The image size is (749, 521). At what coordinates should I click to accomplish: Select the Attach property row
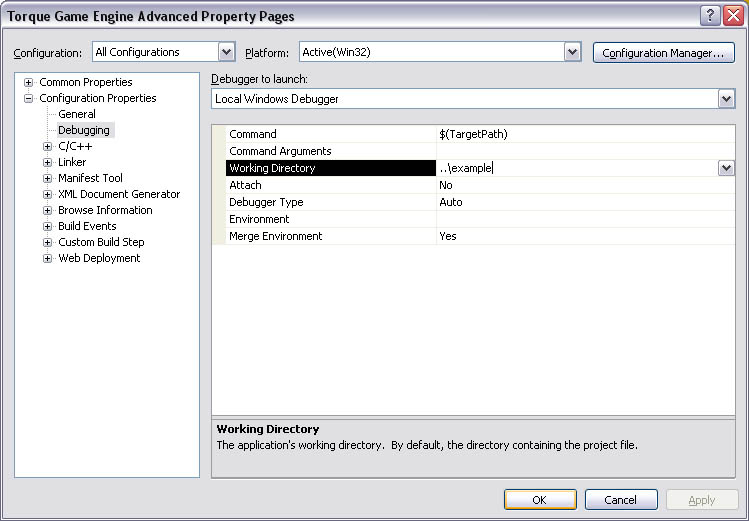(x=480, y=185)
